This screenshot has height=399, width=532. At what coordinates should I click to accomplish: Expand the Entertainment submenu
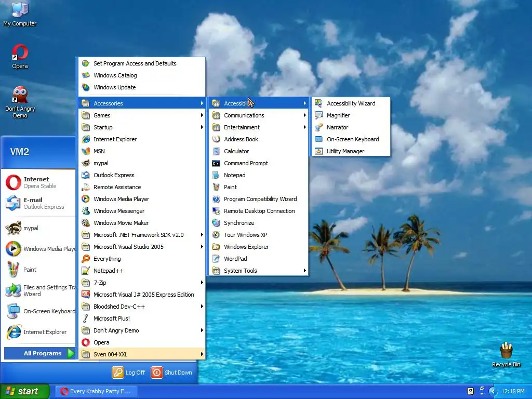click(x=259, y=127)
